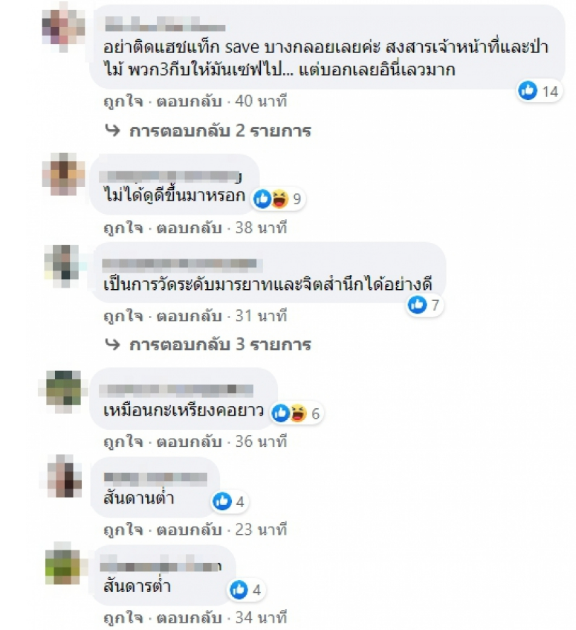Expand 'การตอบกลับ 2 รายการ' replies
This screenshot has width=576, height=630.
click(x=220, y=131)
